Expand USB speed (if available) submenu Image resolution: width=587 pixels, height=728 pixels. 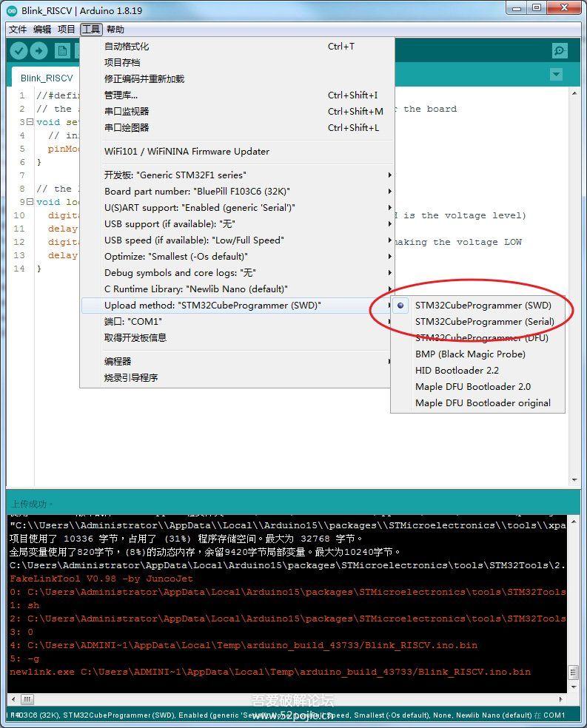[x=237, y=240]
